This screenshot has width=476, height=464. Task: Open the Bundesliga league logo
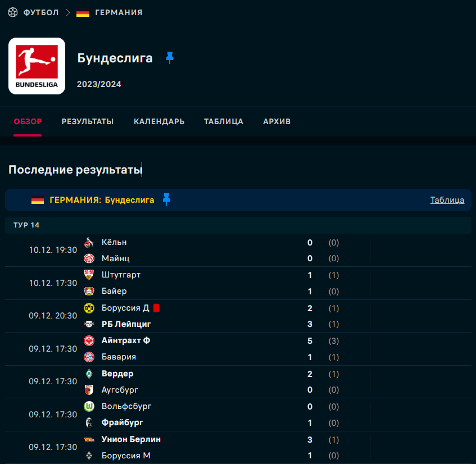point(37,66)
